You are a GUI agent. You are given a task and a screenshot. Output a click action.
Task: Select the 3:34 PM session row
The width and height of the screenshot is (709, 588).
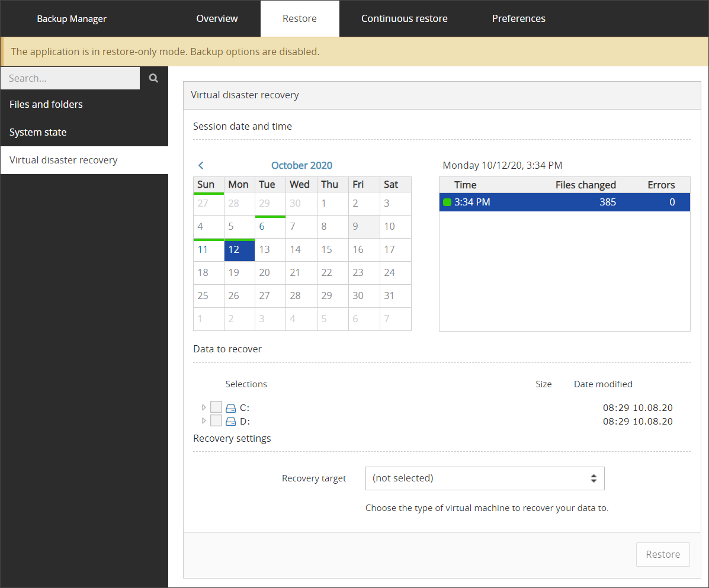(x=564, y=203)
